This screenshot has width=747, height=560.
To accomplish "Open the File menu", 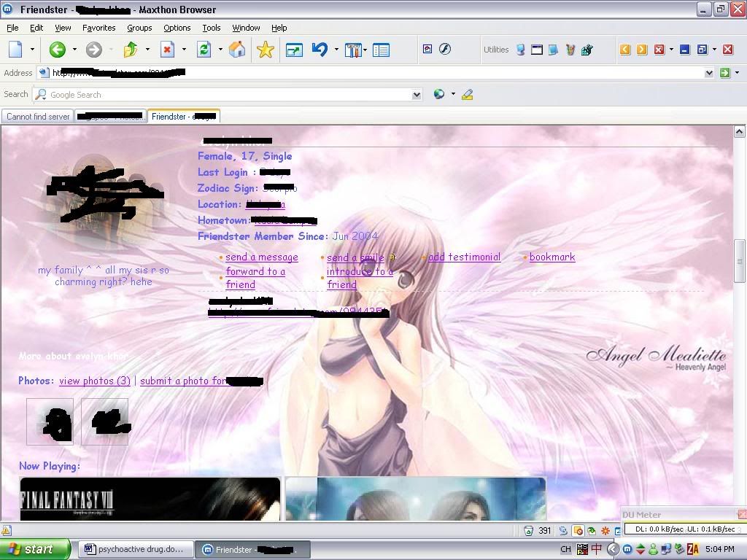I will 12,28.
